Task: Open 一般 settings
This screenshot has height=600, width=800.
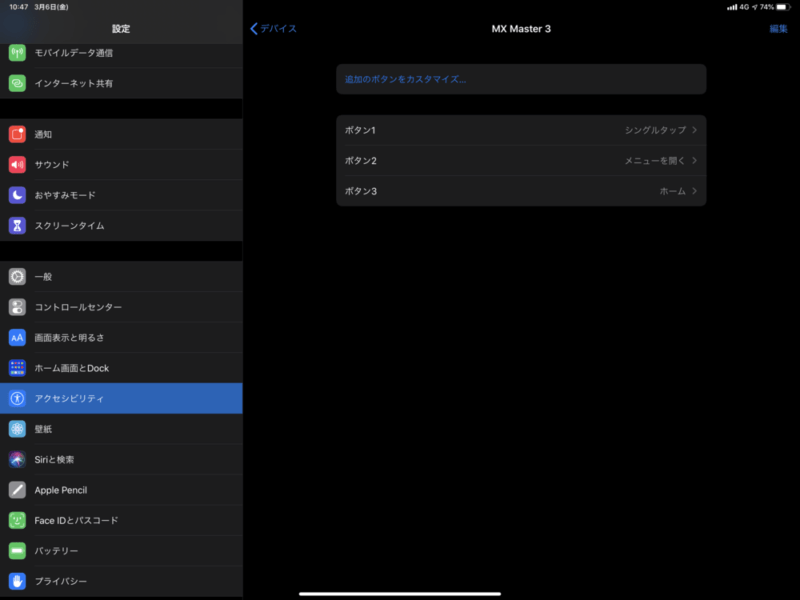Action: coord(121,277)
